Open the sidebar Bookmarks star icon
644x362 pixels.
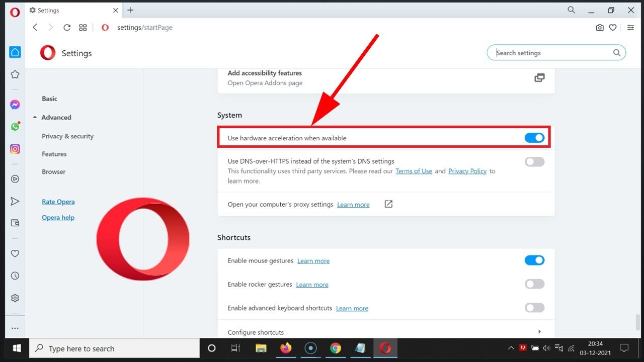(x=15, y=74)
